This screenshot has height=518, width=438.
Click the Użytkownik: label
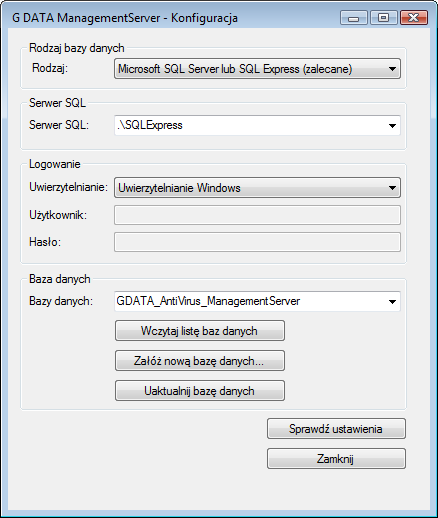click(x=58, y=215)
